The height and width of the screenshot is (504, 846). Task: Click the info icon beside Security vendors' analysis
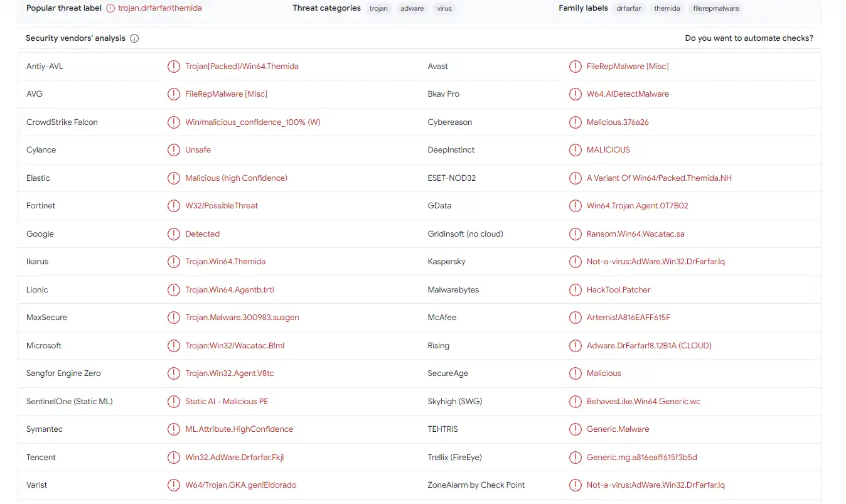click(134, 38)
